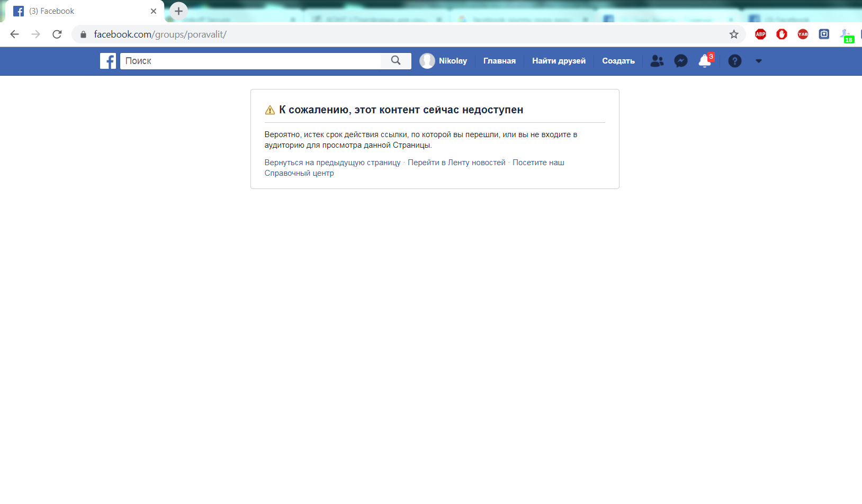Reload the page

tap(57, 34)
